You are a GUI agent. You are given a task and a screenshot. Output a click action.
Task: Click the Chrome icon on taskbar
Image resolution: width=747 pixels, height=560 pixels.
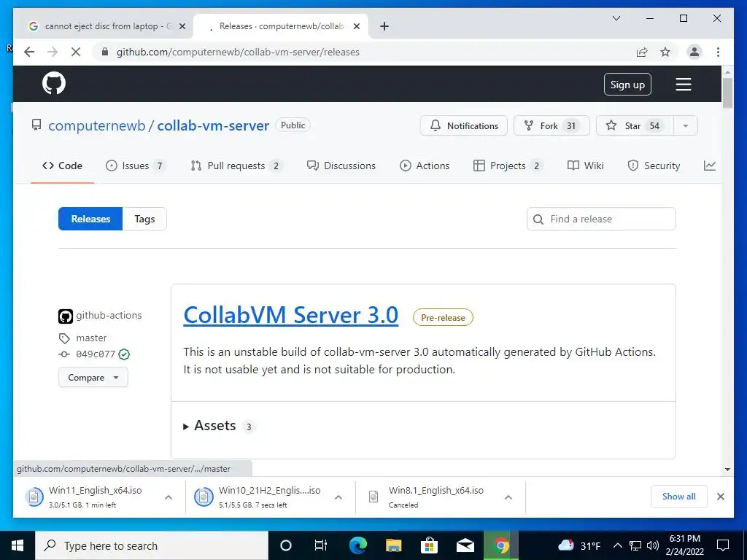(x=500, y=545)
